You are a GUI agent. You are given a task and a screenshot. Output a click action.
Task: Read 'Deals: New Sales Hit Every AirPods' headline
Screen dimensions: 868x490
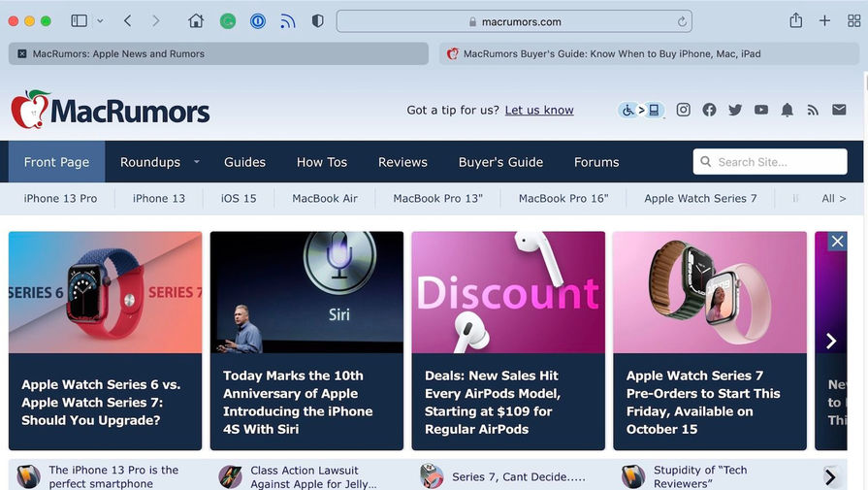pos(493,403)
